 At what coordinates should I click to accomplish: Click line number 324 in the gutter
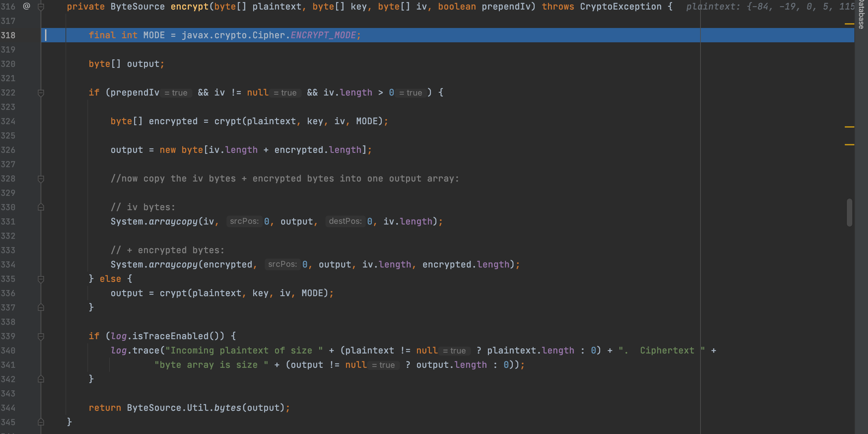pos(8,121)
